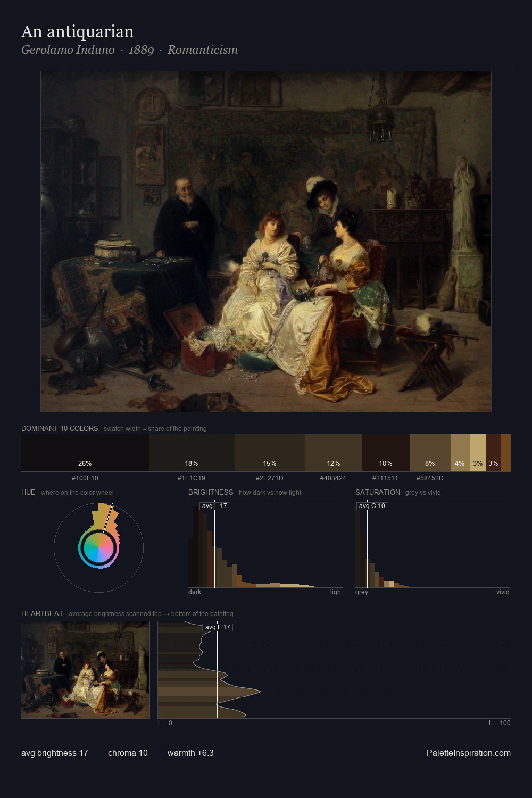Select the second 3% dark reddish-brown swatch

[494, 453]
